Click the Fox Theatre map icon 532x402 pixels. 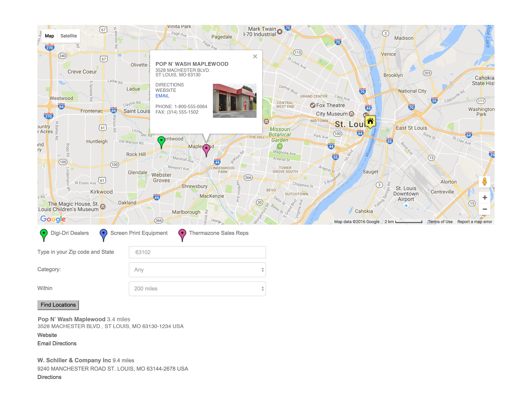point(312,105)
